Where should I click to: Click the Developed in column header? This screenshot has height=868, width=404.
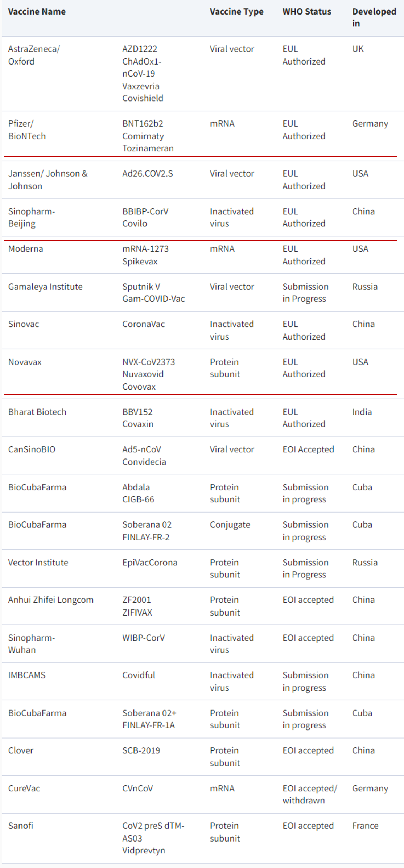click(374, 17)
